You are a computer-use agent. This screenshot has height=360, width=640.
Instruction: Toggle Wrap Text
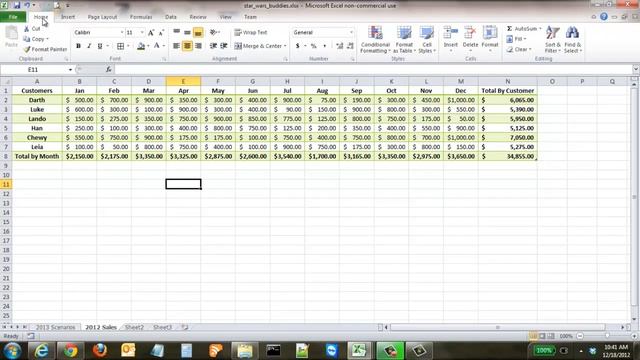coord(251,32)
